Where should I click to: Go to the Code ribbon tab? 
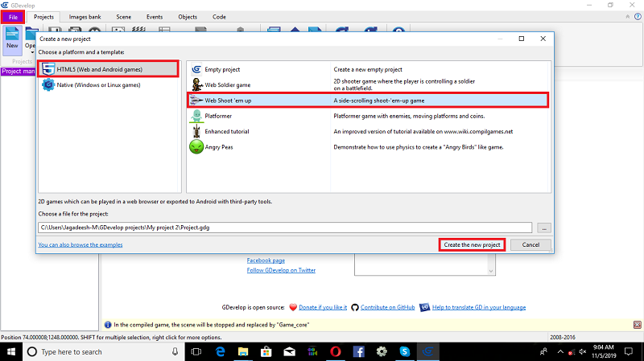coord(219,17)
